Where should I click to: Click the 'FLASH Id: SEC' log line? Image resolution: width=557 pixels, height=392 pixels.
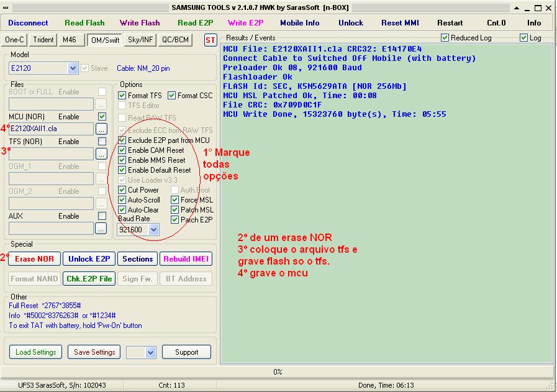(314, 86)
